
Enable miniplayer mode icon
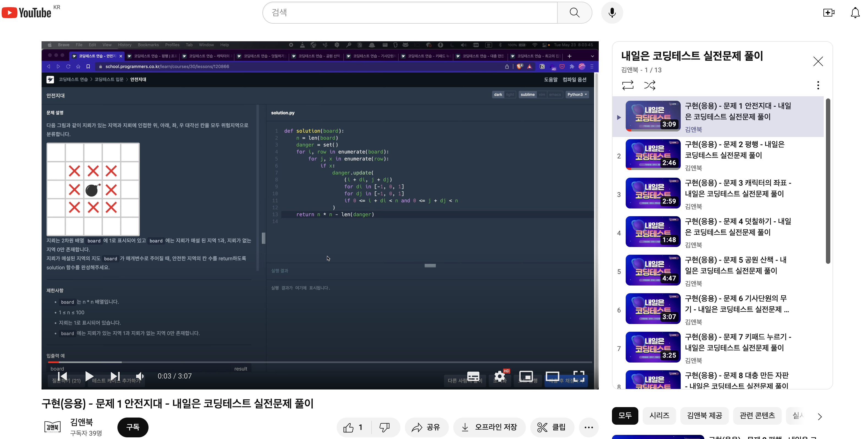(526, 376)
